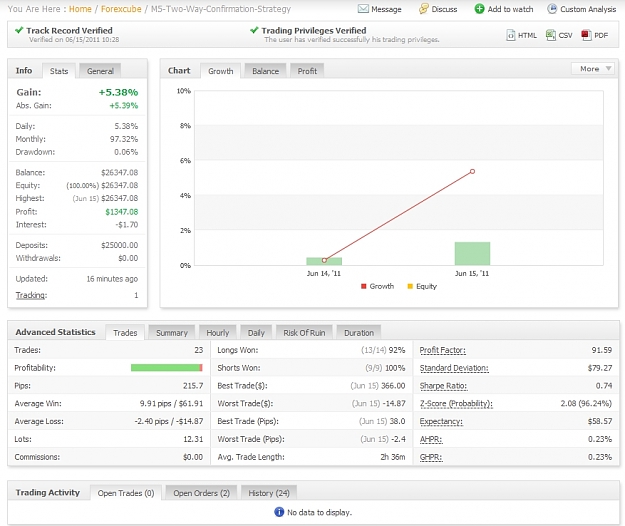Screen dimensions: 625x526
Task: Export report via HTML file icon
Action: click(x=511, y=35)
